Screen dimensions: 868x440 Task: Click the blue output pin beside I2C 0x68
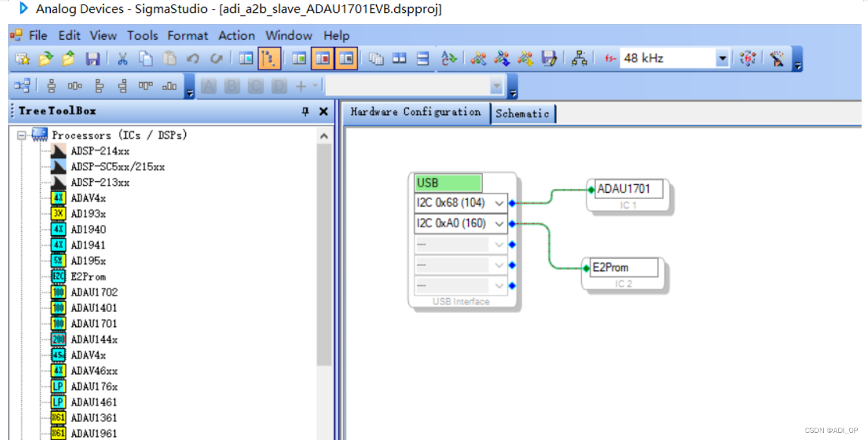pos(512,203)
